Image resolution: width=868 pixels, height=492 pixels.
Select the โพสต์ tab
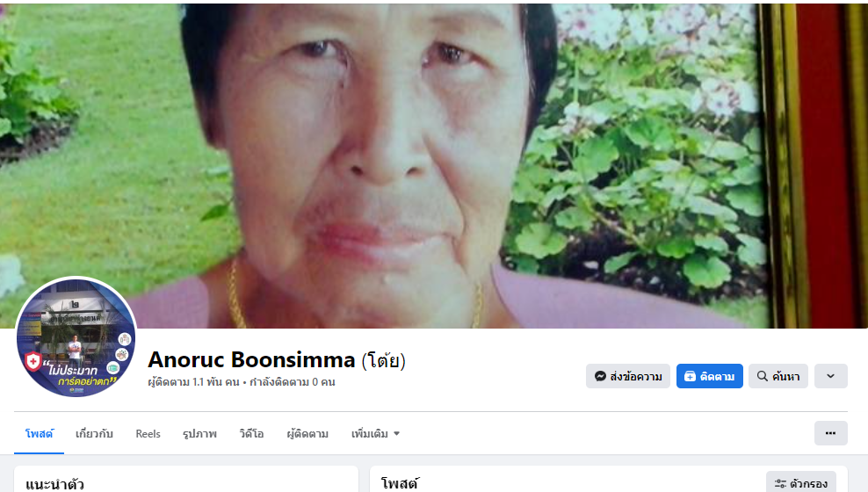[x=40, y=434]
